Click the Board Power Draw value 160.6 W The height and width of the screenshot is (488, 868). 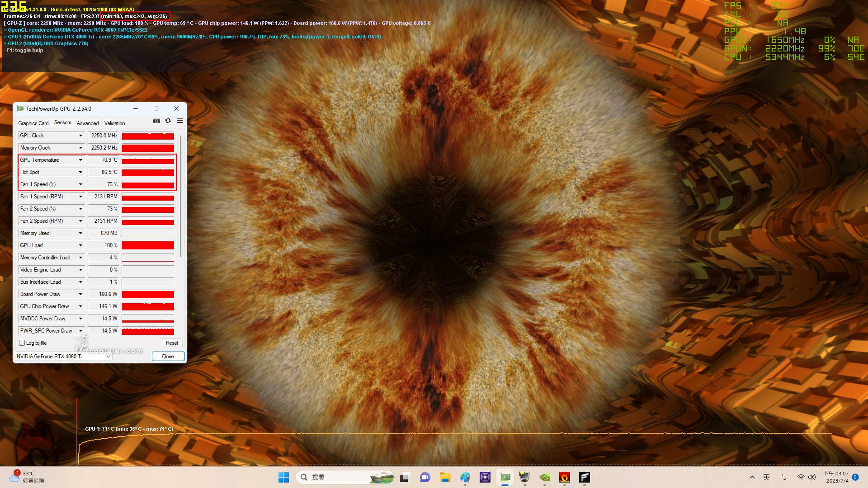tap(103, 294)
